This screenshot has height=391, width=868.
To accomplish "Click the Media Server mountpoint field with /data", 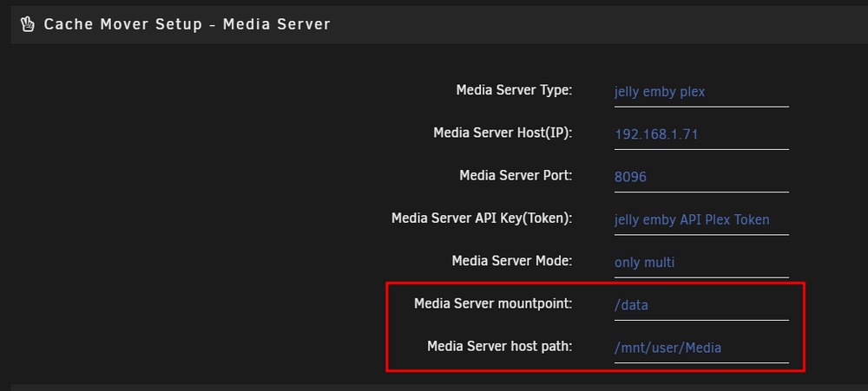I will (x=701, y=305).
